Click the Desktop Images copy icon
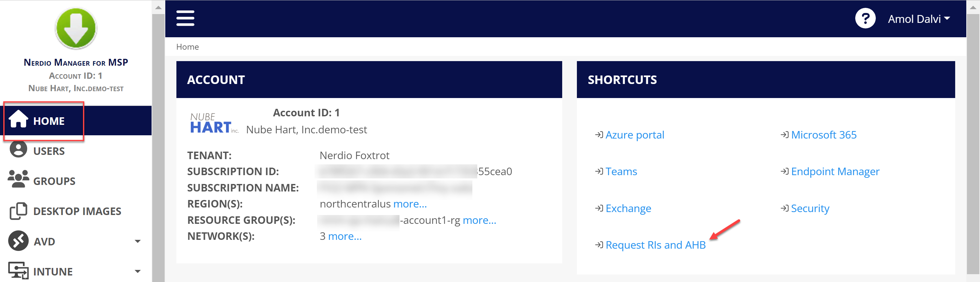 coord(18,211)
